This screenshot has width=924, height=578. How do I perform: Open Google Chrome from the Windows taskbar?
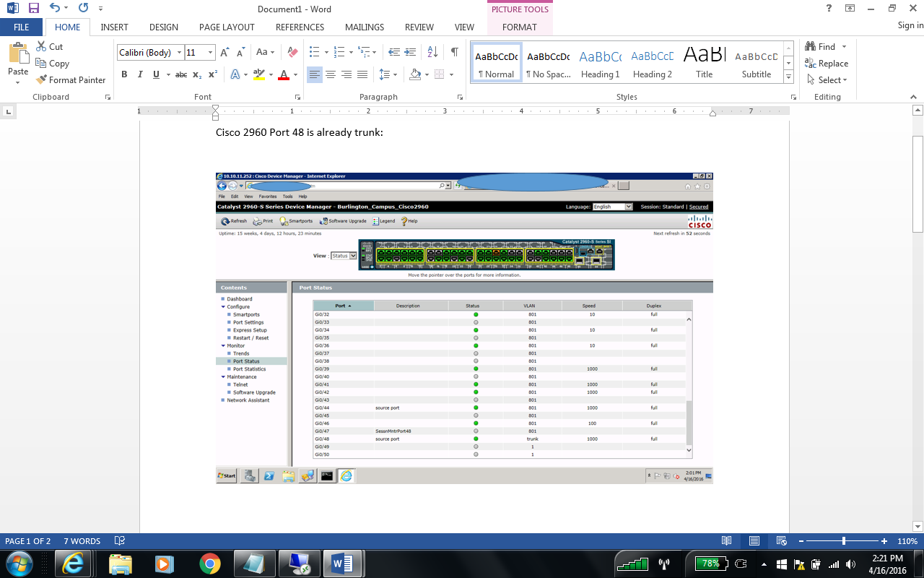pyautogui.click(x=210, y=564)
